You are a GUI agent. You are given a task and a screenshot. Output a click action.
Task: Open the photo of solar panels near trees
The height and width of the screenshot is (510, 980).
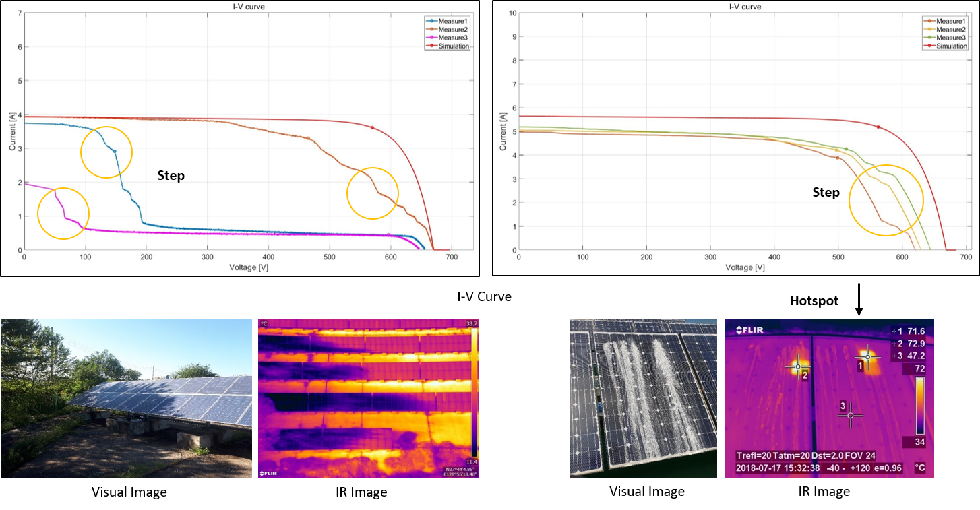click(126, 398)
